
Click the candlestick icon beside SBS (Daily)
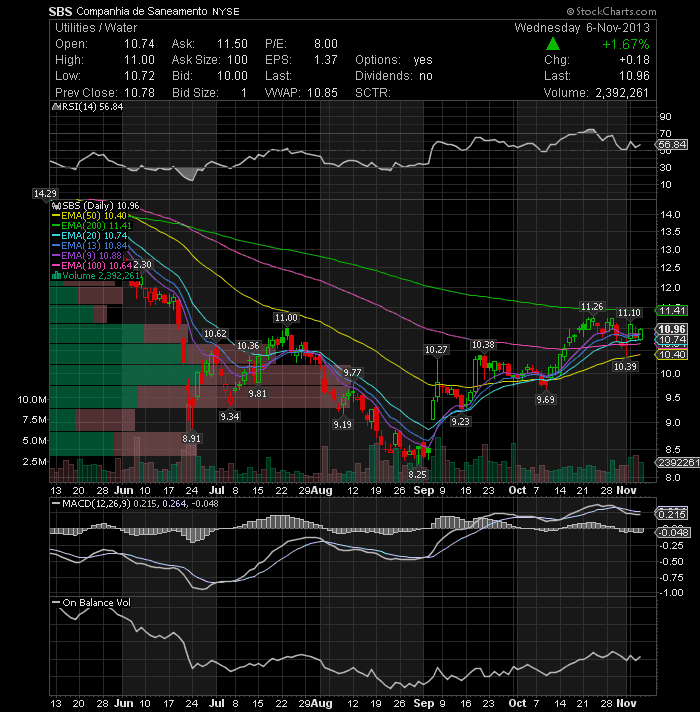click(56, 206)
